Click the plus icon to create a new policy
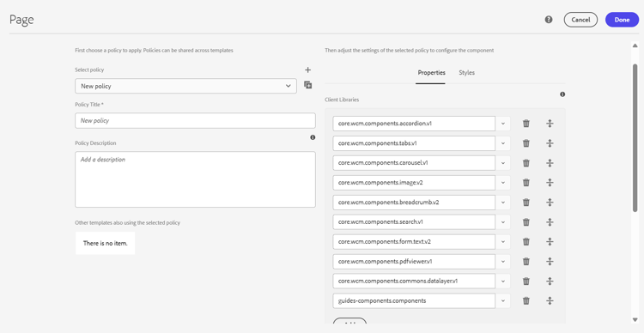Viewport: 644px width, 333px height. (308, 70)
